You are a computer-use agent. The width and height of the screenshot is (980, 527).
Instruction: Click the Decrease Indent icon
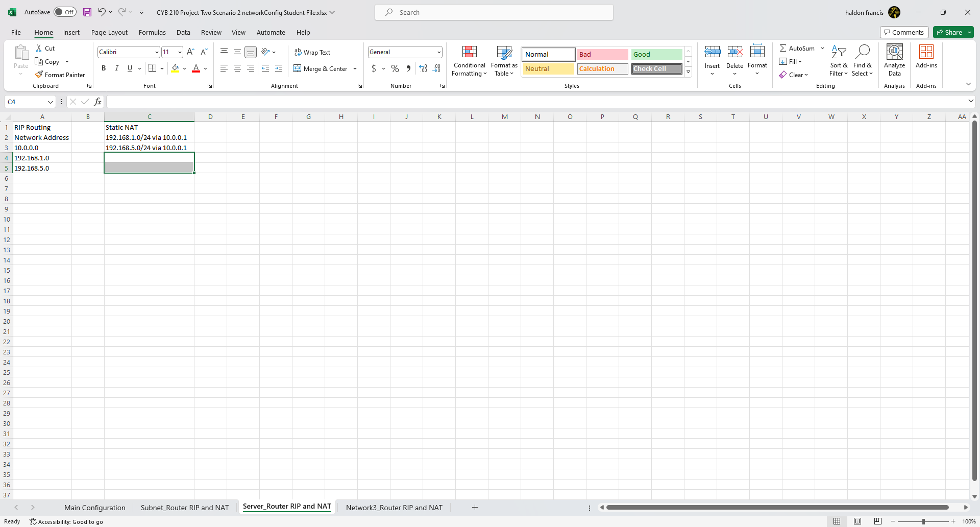point(265,68)
